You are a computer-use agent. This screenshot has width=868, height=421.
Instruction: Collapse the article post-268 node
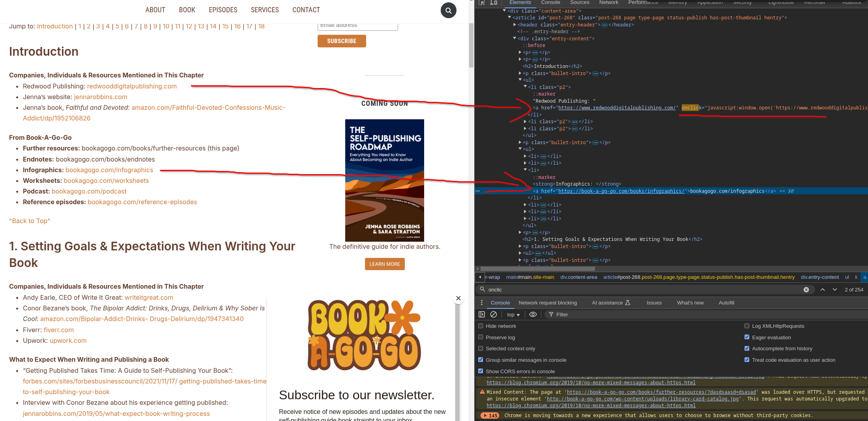click(x=509, y=17)
